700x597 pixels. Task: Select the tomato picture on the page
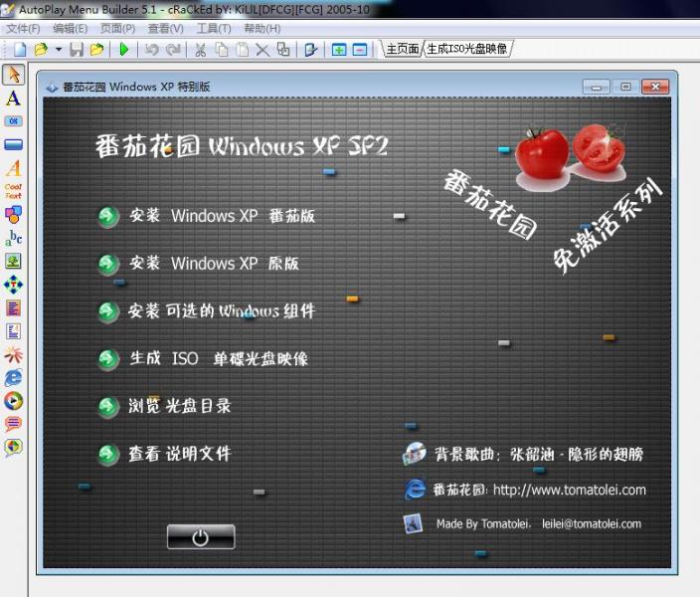click(x=571, y=156)
